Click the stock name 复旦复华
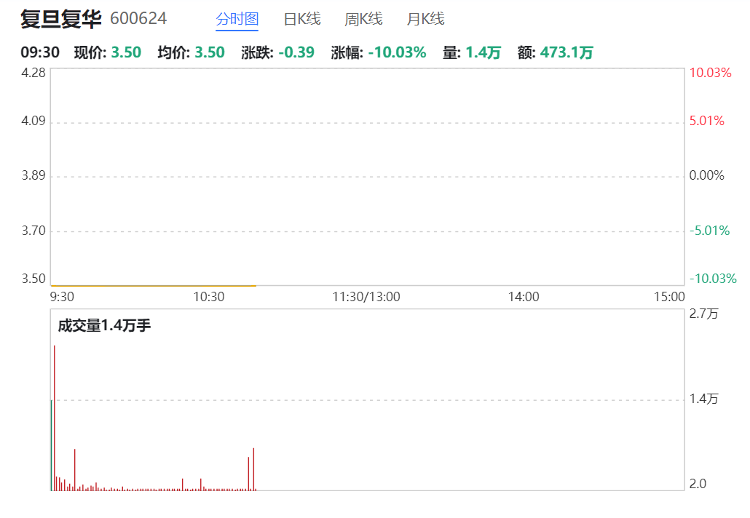 pyautogui.click(x=61, y=19)
